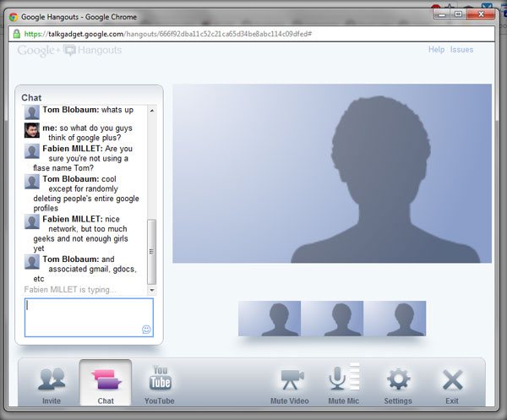Viewport: 507px width, 420px height.
Task: Click the text 'deleting people's entire google'
Action: [86, 199]
